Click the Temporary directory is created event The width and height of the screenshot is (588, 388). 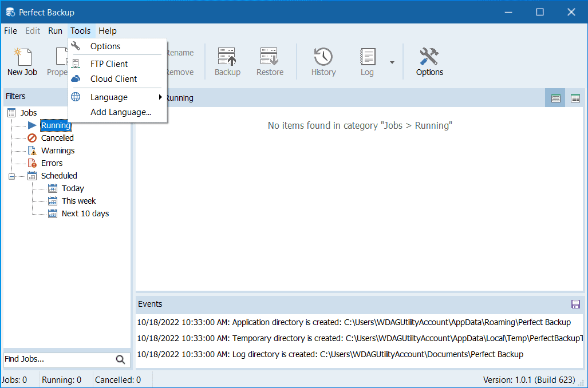coord(360,339)
